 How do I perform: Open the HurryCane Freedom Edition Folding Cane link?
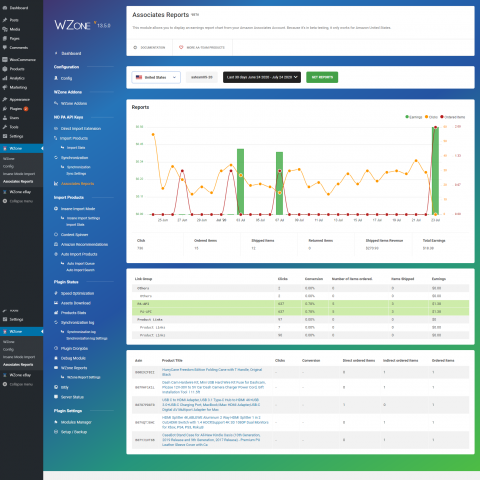212,372
